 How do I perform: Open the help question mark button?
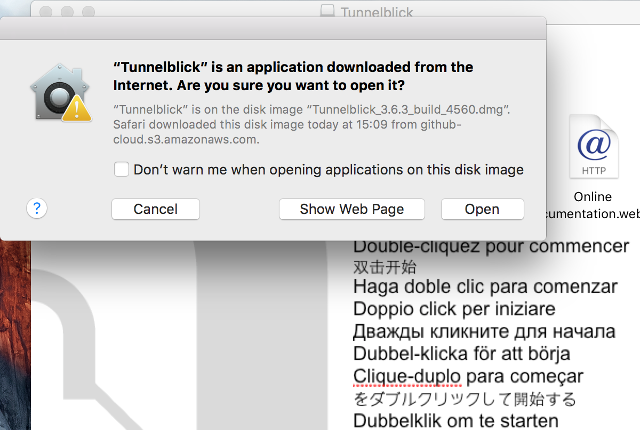tap(37, 208)
